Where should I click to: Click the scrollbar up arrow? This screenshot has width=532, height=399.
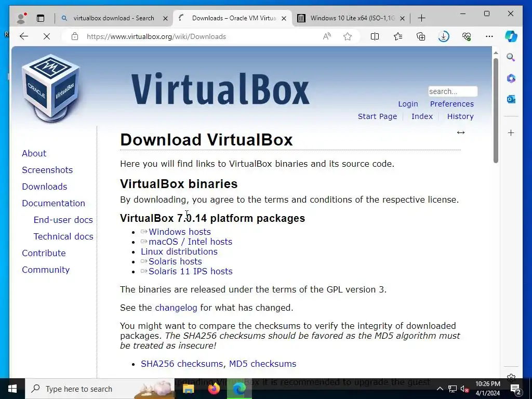496,52
